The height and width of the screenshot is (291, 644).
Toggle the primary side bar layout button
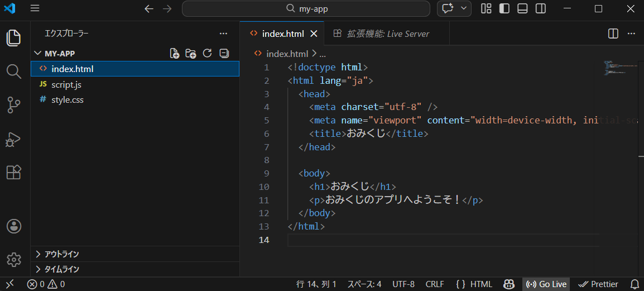point(504,8)
